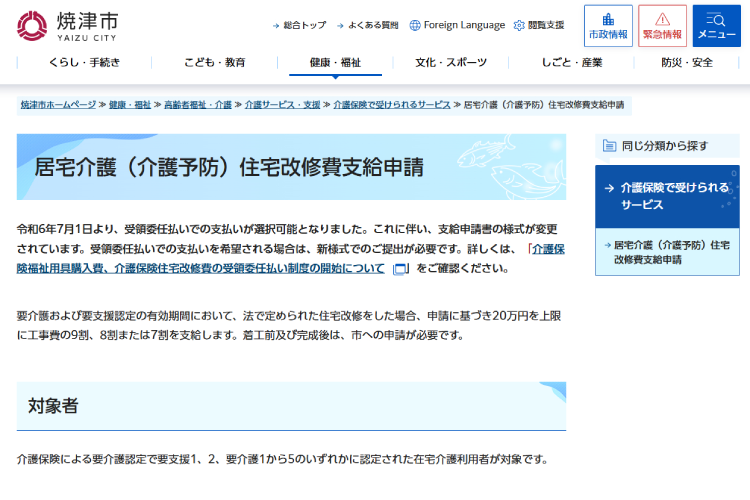Go to 総合トップ link
The image size is (750, 500).
pos(299,25)
